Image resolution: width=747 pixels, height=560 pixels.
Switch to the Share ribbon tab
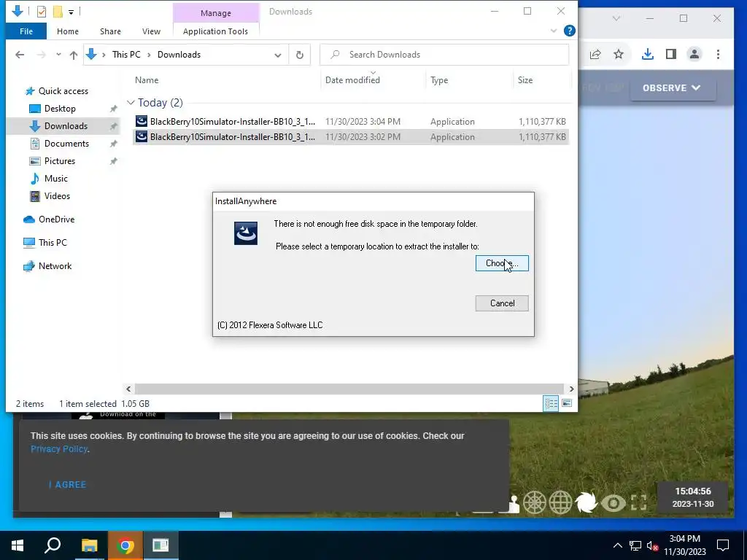[x=110, y=31]
